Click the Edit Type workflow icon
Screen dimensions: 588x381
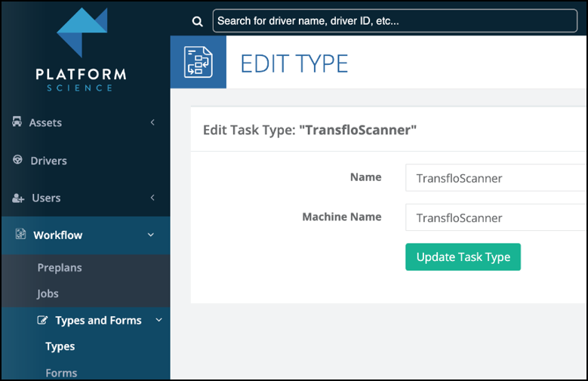pyautogui.click(x=199, y=62)
